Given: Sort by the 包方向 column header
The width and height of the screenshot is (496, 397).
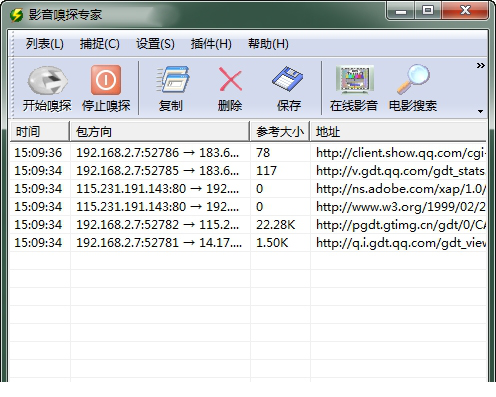Looking at the screenshot, I should 160,132.
